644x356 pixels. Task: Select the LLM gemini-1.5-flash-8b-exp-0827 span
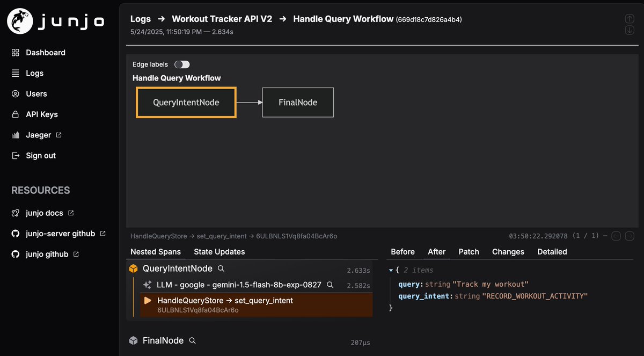(x=256, y=285)
